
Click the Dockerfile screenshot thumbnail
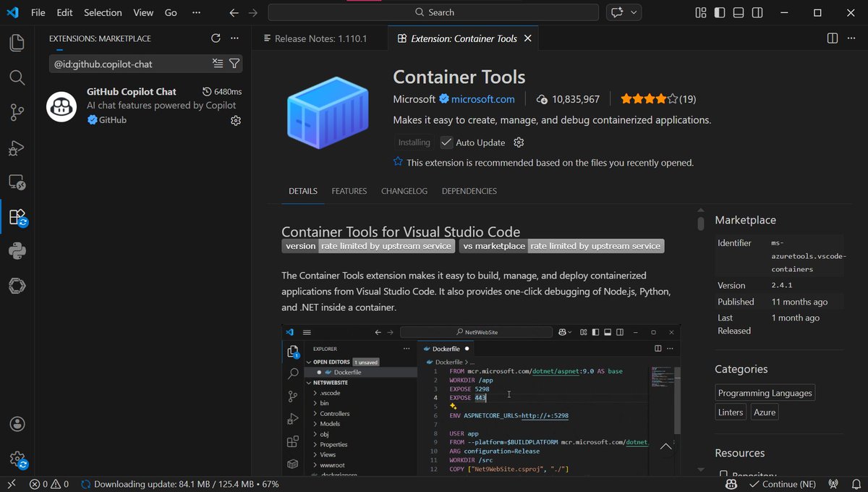tap(481, 400)
